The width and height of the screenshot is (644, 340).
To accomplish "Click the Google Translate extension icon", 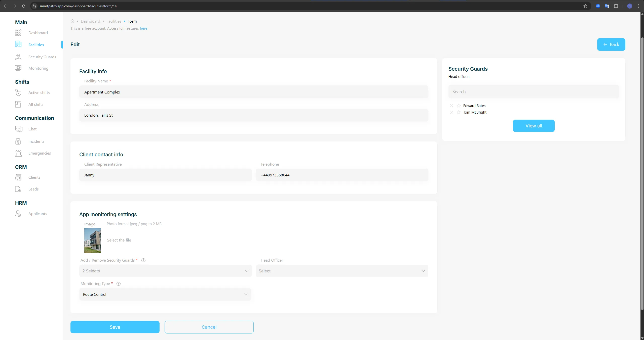I will click(607, 6).
